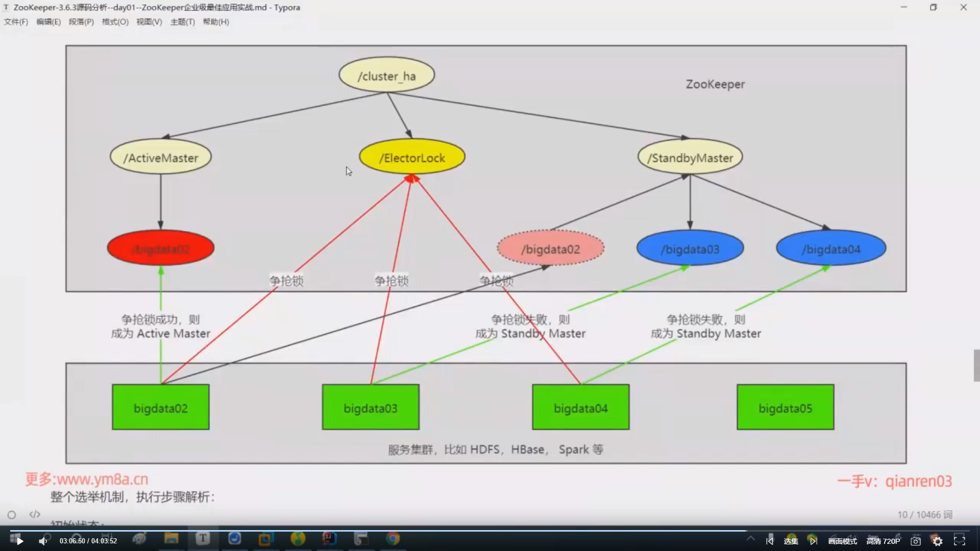Skip to the next video episode

(813, 541)
